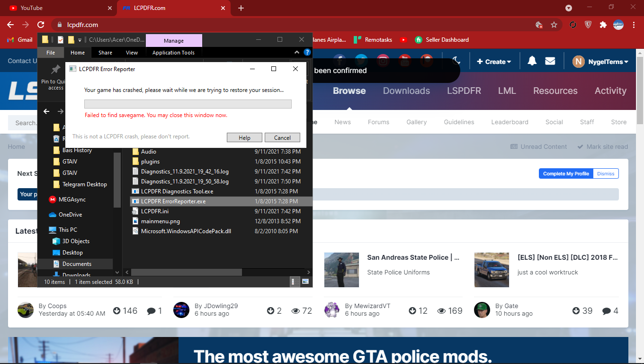
Task: Open the Leaderboard link
Action: pos(510,122)
